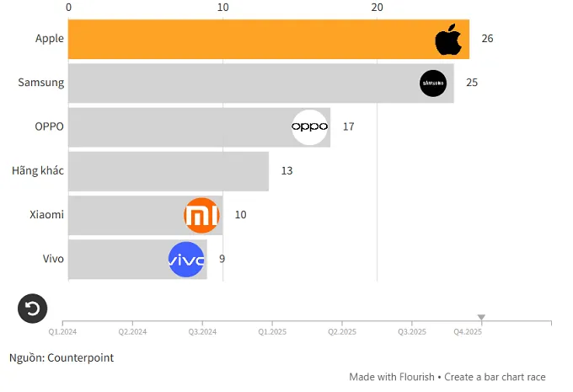Jump to Q3.2024 on timeline

(x=202, y=332)
